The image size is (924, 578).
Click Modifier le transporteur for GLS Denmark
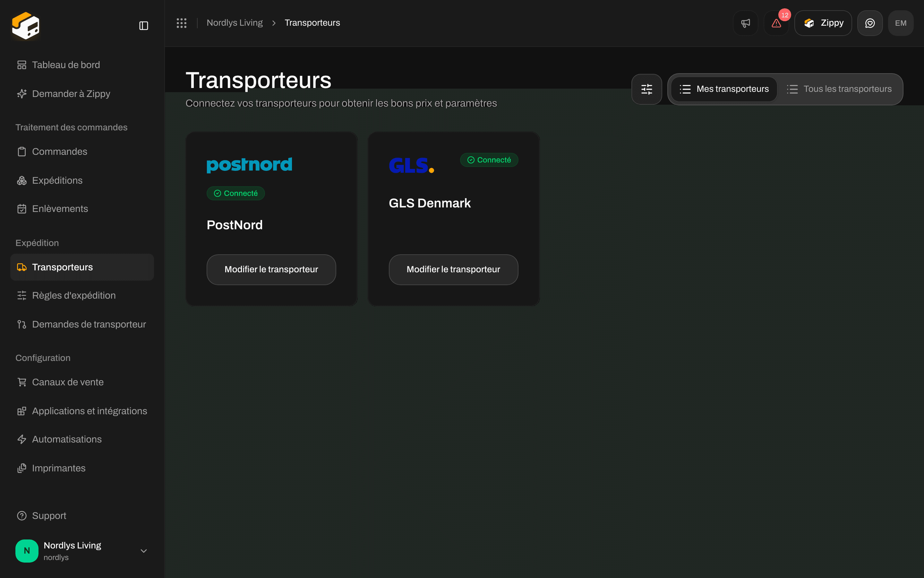[453, 269]
